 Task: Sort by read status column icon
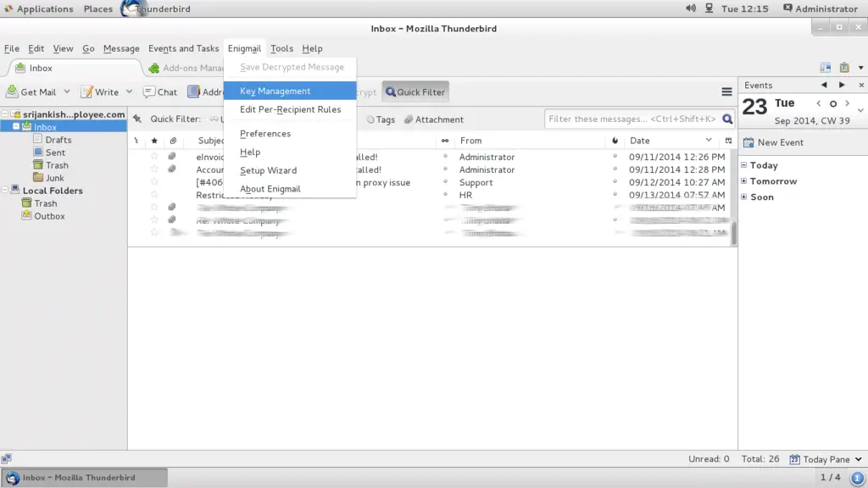pyautogui.click(x=445, y=141)
